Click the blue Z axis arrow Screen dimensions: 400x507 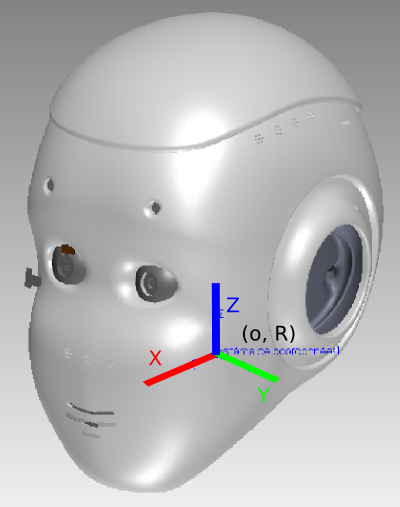coord(216,319)
